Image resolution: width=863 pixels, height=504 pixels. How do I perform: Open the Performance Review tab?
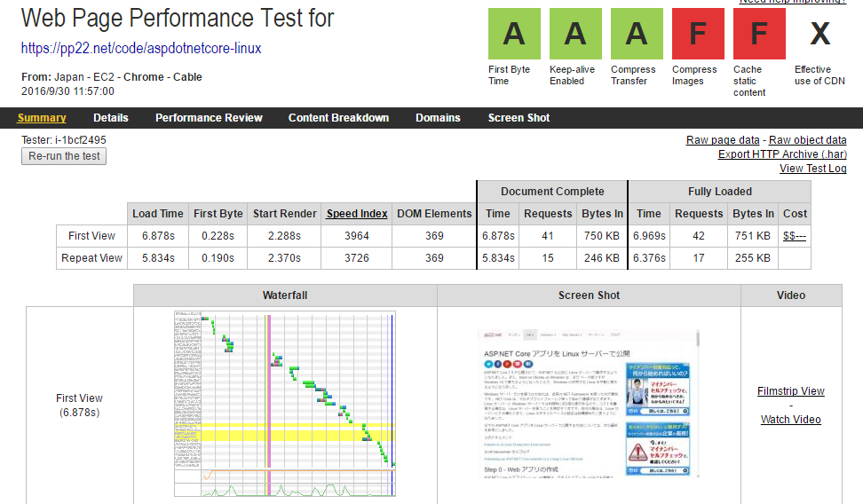pos(209,118)
